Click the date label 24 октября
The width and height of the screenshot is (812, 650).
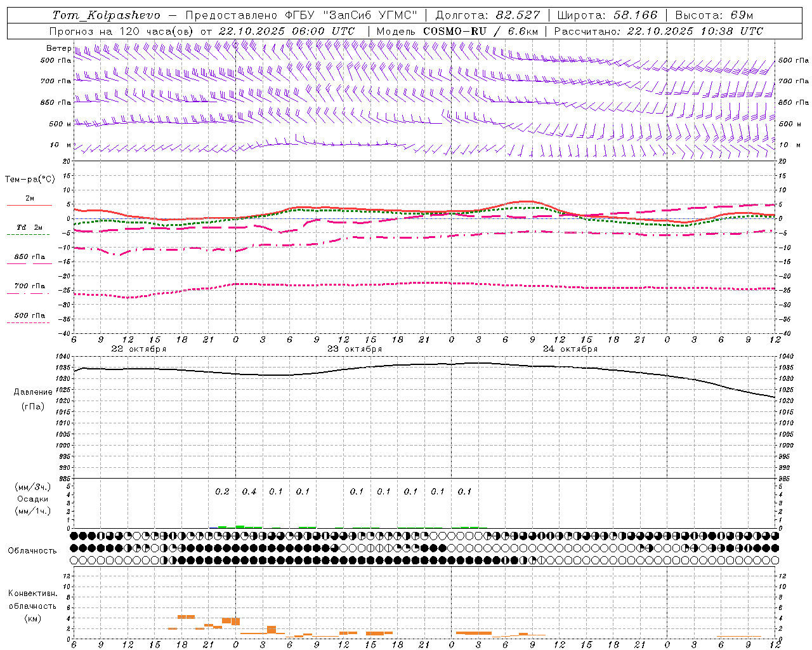coord(570,348)
